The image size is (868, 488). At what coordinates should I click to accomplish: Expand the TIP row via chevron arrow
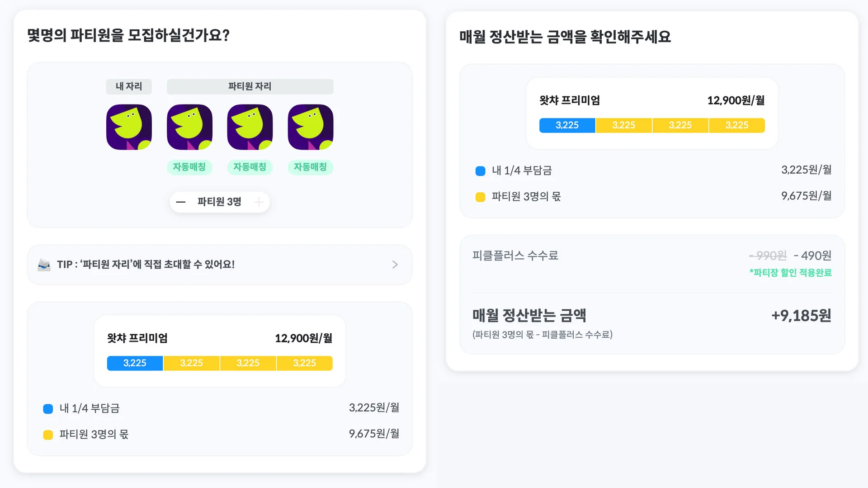pos(394,265)
